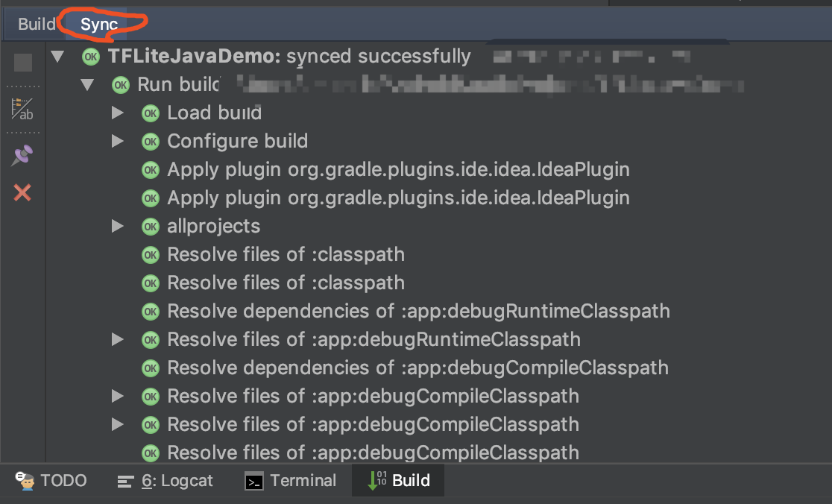Select Resolve dependencies of :app:debugCompileClasspath
Viewport: 832px width, 504px height.
pos(417,368)
